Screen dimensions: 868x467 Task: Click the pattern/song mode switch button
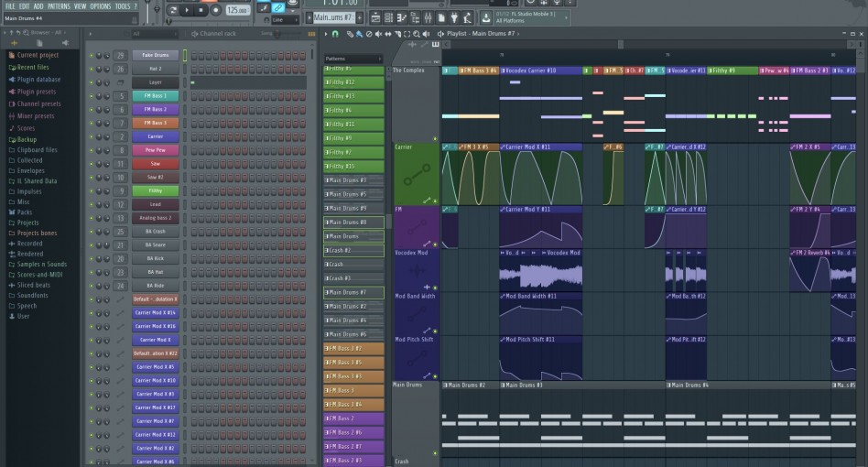tap(173, 10)
